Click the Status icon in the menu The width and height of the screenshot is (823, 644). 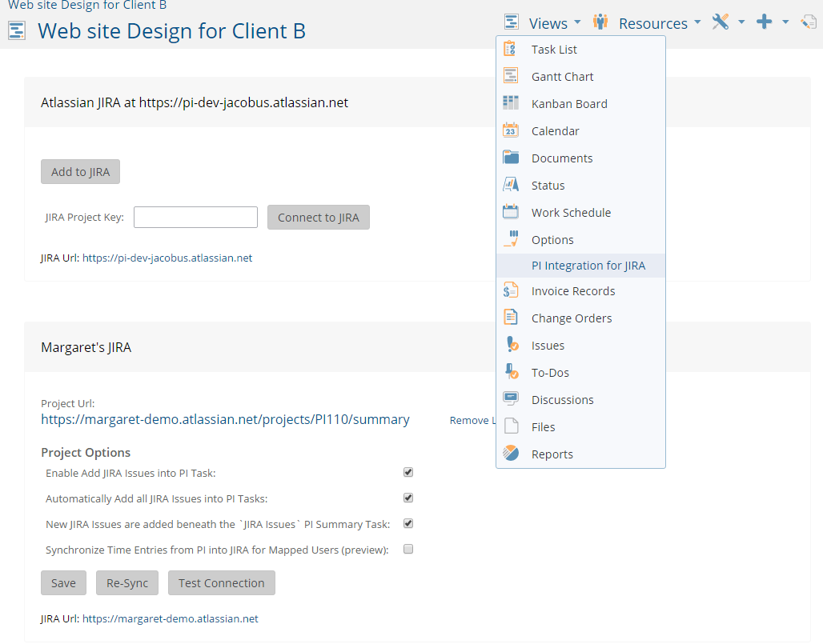click(510, 185)
